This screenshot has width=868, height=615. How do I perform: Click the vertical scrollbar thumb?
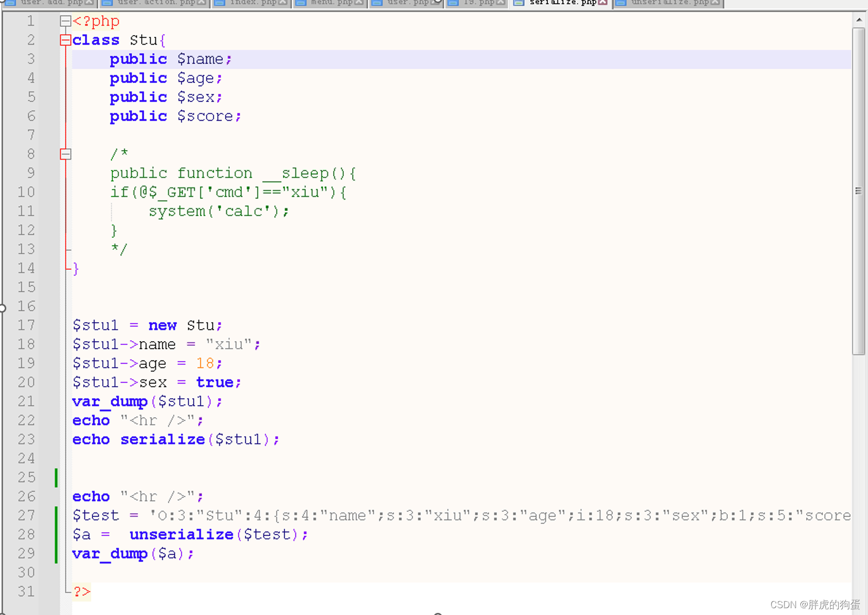pyautogui.click(x=859, y=191)
